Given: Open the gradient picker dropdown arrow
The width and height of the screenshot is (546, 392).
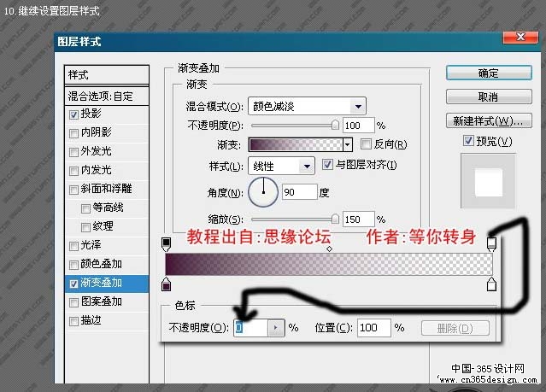Looking at the screenshot, I should [x=347, y=145].
